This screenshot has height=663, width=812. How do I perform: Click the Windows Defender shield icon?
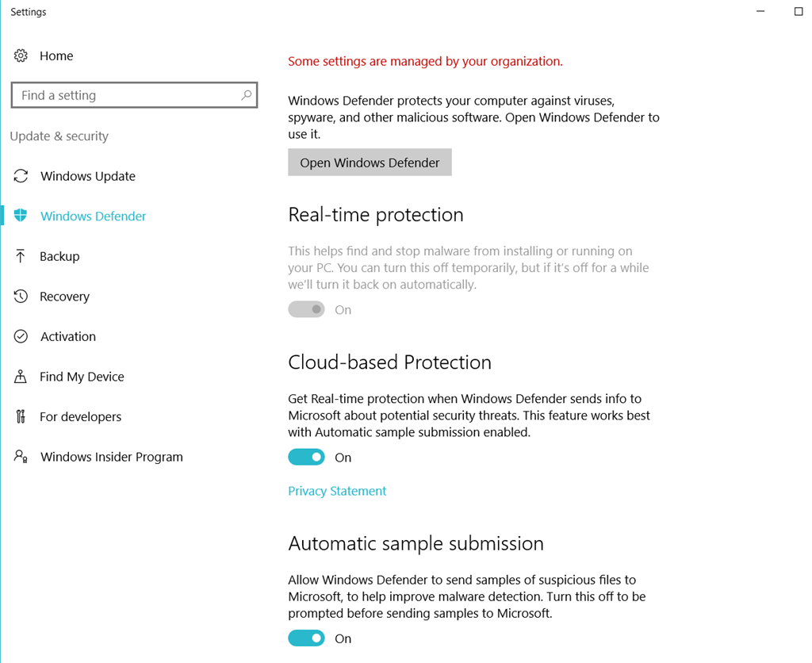coord(21,216)
